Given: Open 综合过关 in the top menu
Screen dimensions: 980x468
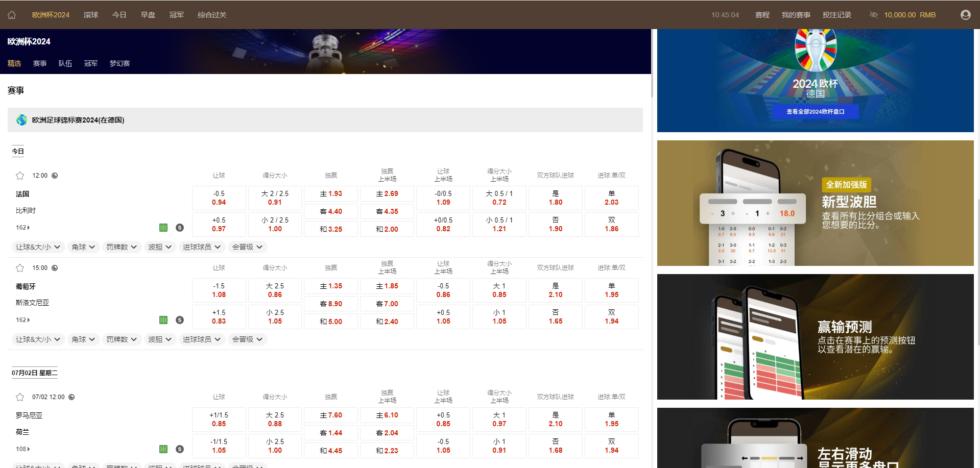Looking at the screenshot, I should click(212, 15).
